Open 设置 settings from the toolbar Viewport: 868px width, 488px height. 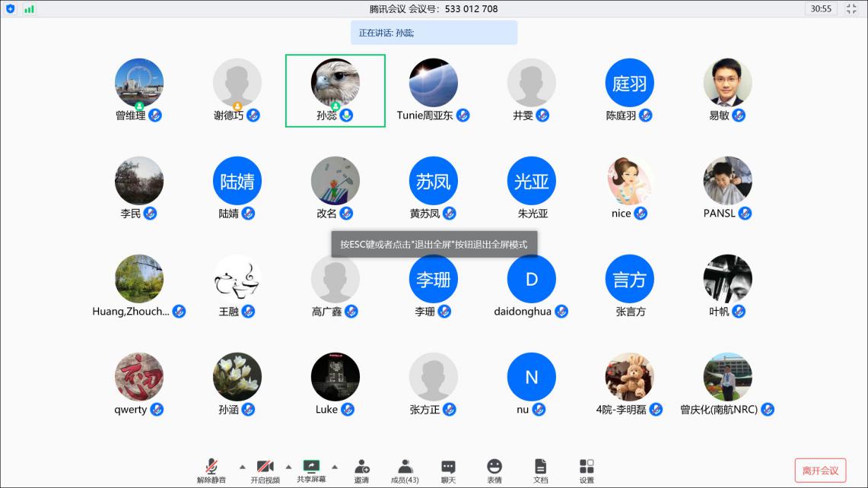click(x=587, y=467)
